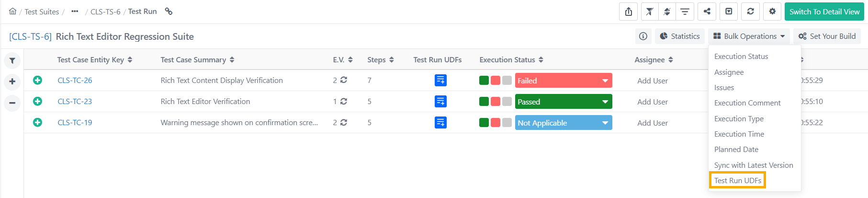Choose Issues in Bulk Operations menu
The height and width of the screenshot is (198, 868).
[x=724, y=88]
